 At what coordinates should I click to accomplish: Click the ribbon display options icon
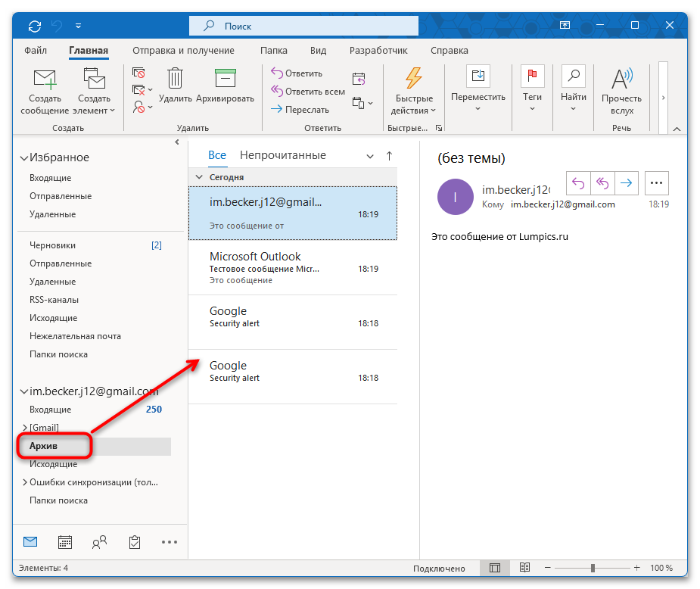click(x=565, y=26)
